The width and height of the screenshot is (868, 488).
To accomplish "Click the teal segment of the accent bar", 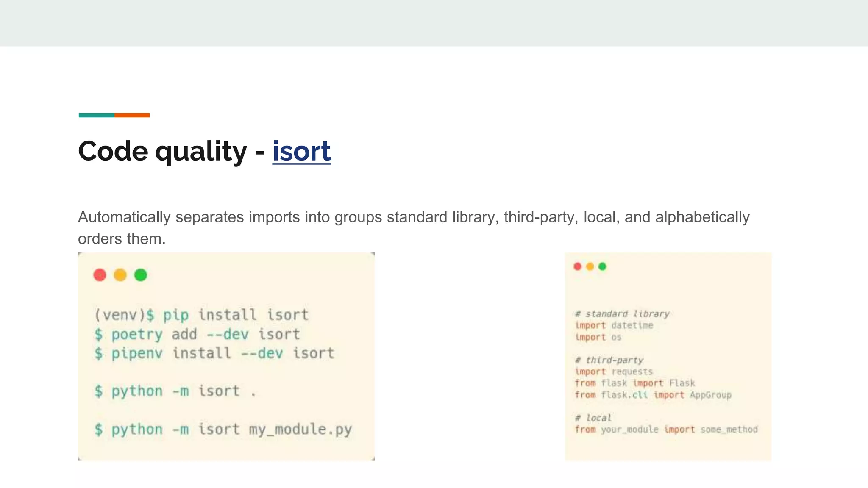I will 96,115.
